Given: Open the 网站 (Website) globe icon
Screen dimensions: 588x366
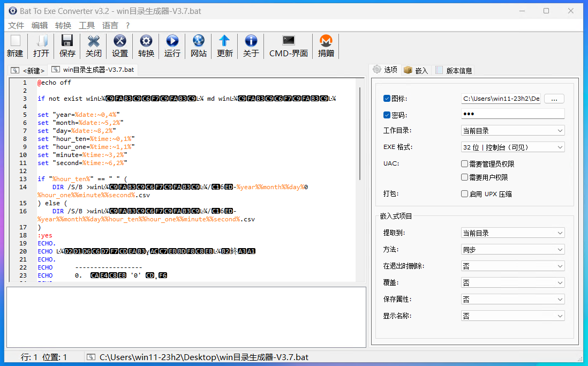Looking at the screenshot, I should tap(199, 41).
